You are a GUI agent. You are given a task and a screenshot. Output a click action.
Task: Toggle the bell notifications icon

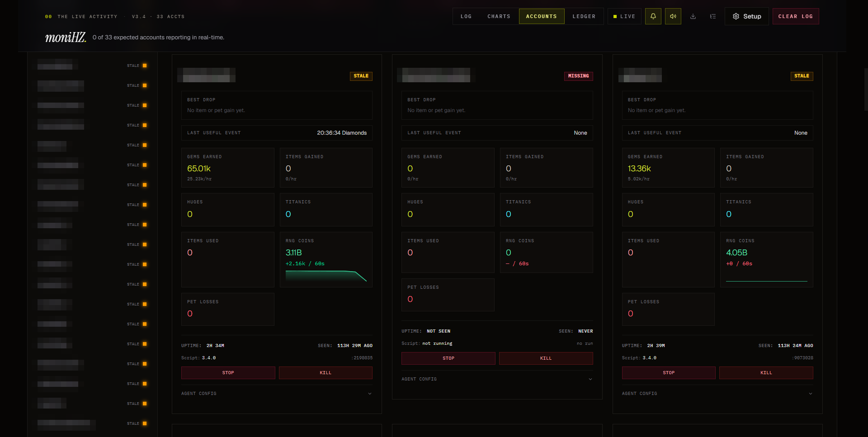click(x=653, y=16)
